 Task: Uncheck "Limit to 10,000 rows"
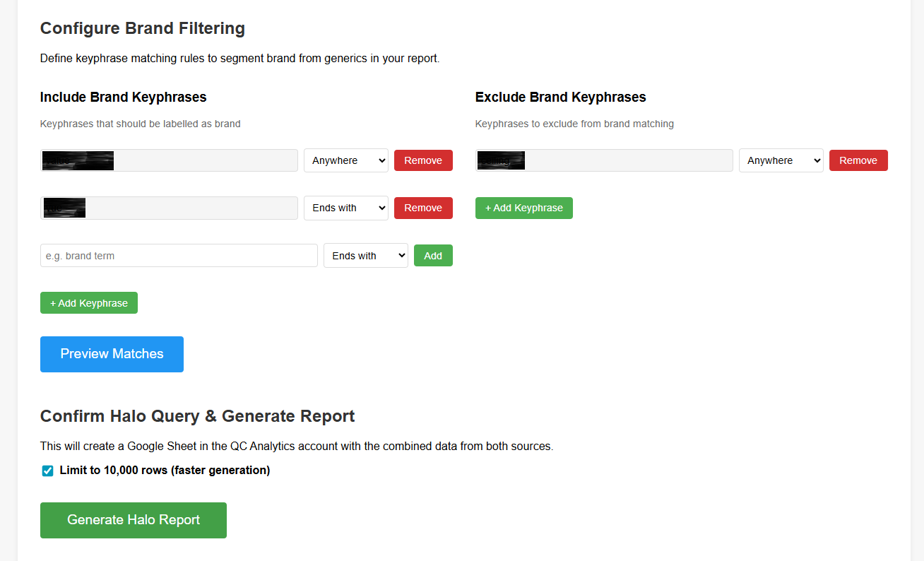47,470
